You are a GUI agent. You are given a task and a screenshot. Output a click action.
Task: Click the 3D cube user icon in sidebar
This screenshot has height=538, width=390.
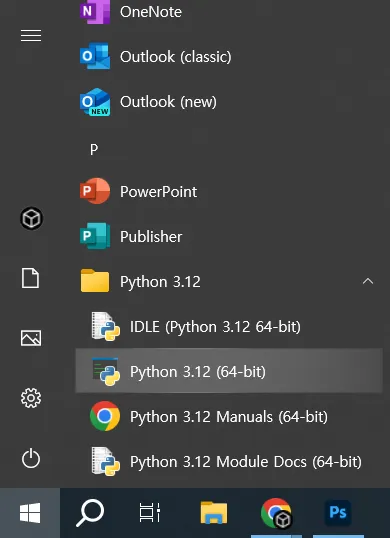click(x=31, y=219)
